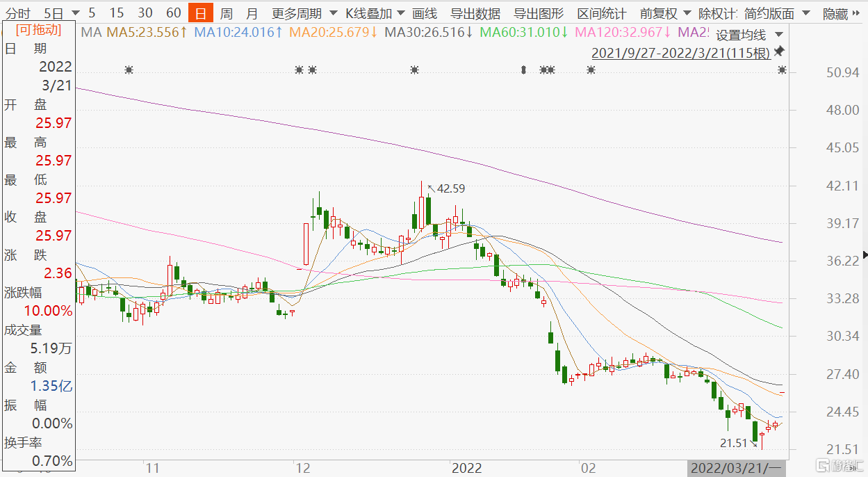
Task: Click the 金额 value 1.35亿
Action: coord(51,386)
